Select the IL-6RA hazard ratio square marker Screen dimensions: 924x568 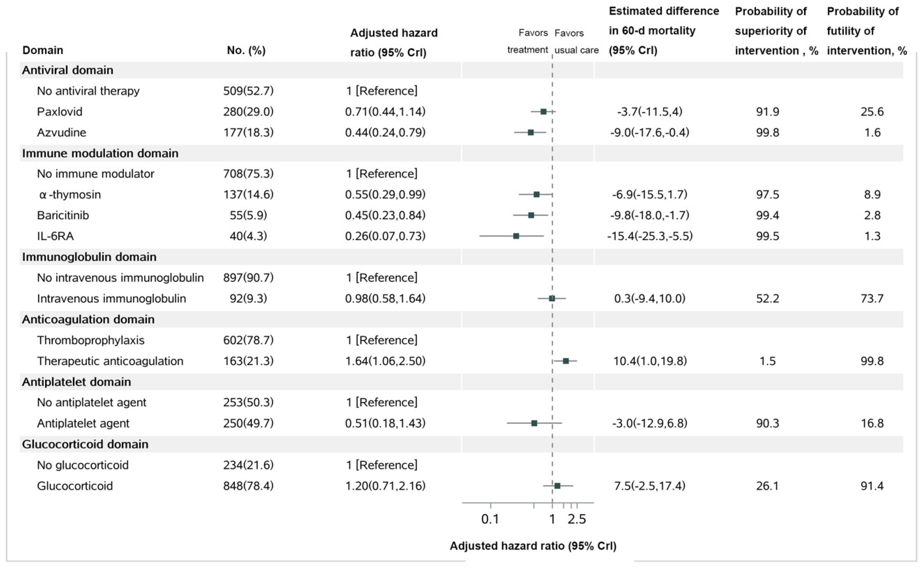516,236
